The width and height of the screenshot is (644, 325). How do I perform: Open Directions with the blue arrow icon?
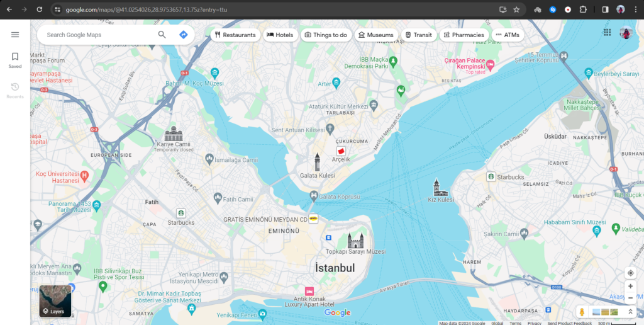click(x=184, y=35)
